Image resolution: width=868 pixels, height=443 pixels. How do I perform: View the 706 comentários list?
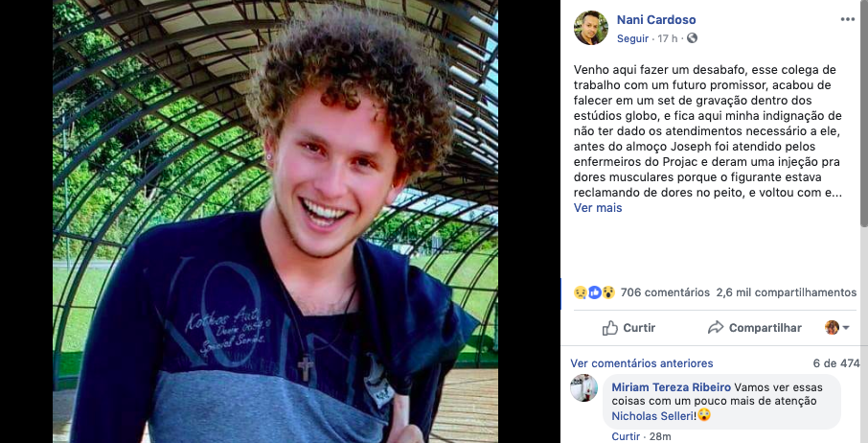point(665,292)
